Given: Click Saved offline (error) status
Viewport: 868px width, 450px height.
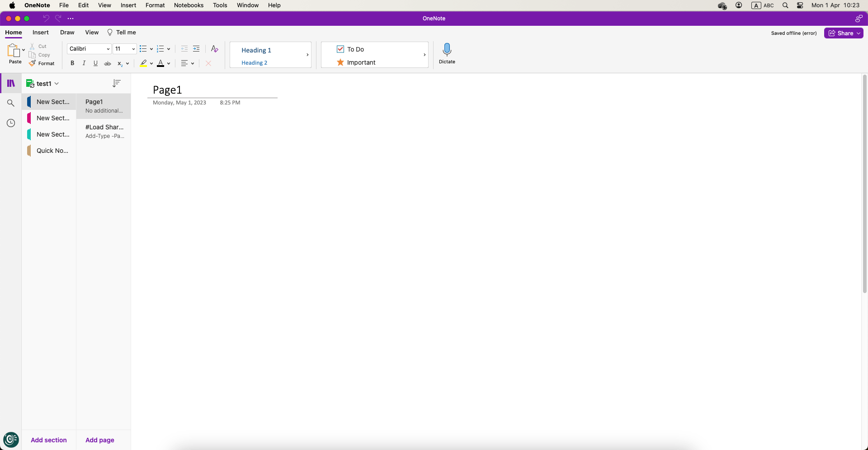Looking at the screenshot, I should coord(794,33).
